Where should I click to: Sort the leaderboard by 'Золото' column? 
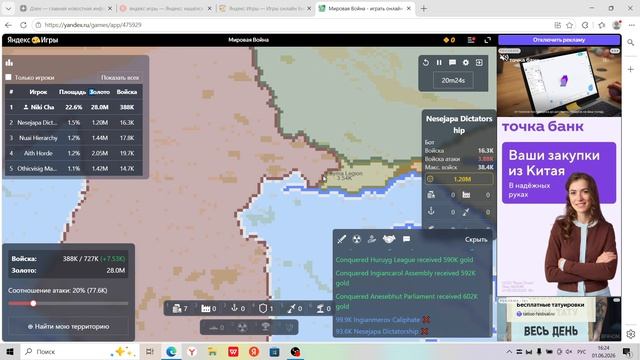click(x=100, y=92)
